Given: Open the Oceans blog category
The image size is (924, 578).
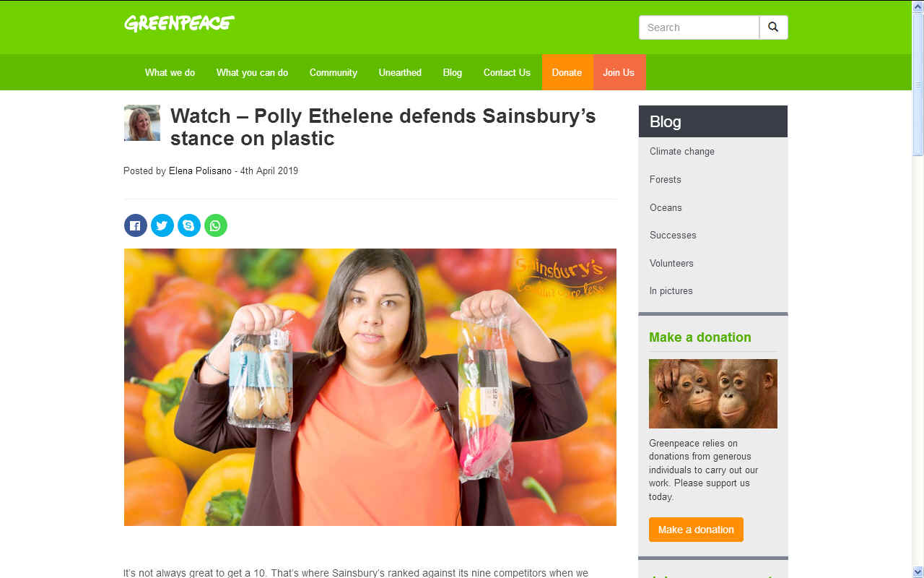Looking at the screenshot, I should tap(666, 207).
